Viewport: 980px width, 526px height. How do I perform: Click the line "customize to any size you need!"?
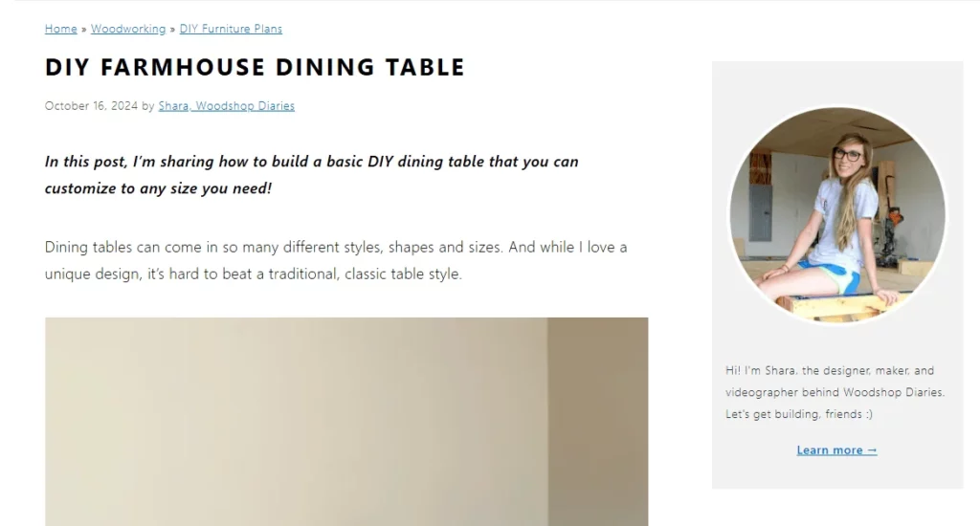point(158,188)
